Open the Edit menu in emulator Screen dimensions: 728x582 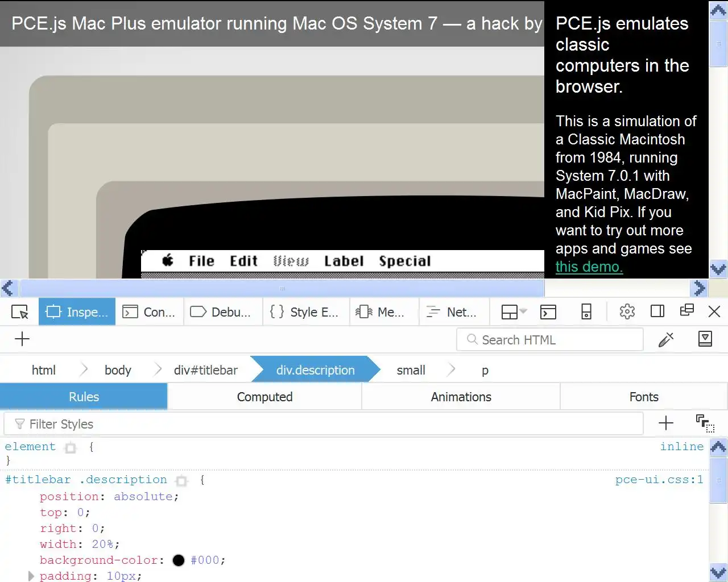pos(243,261)
